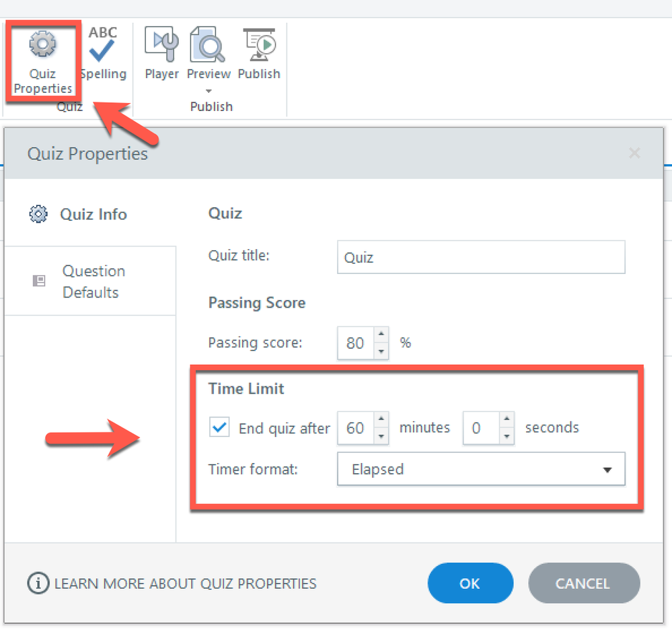Viewport: 672px width, 634px height.
Task: Run the Spelling check tool
Action: [x=104, y=54]
